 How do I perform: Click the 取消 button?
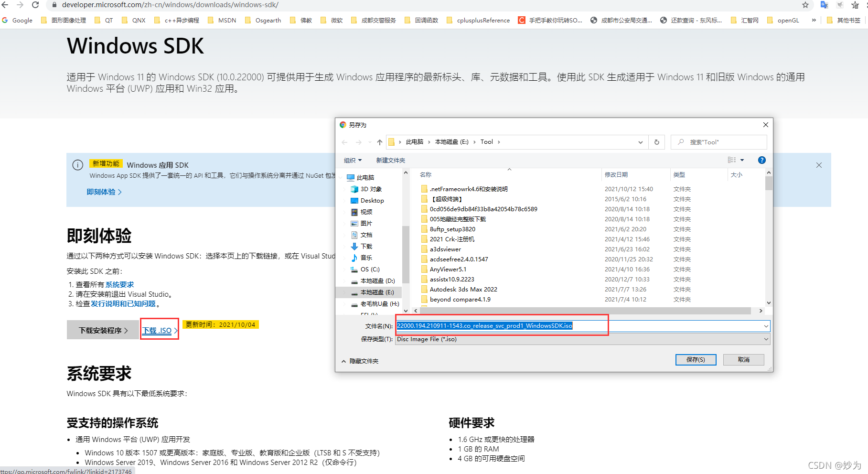tap(744, 360)
